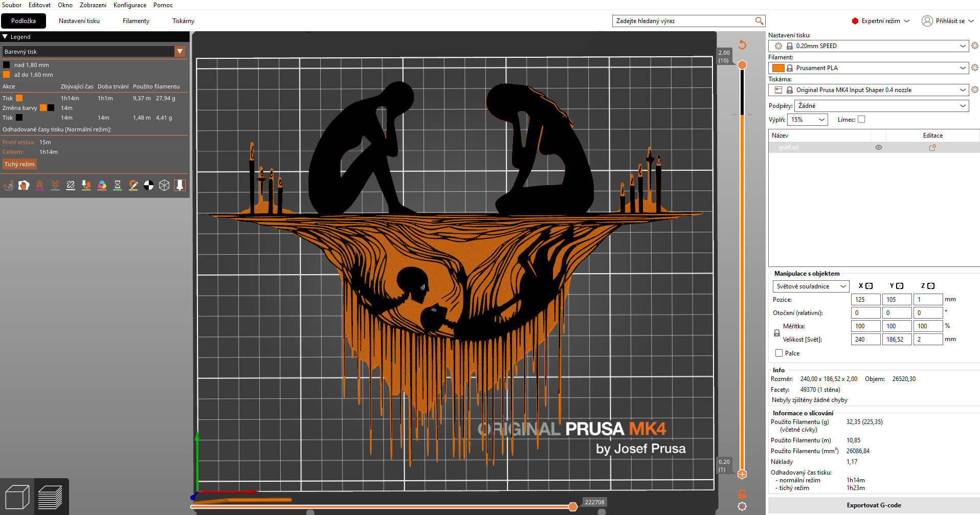980x515 pixels.
Task: Open the Výplň 15% infill dropdown
Action: coord(807,120)
